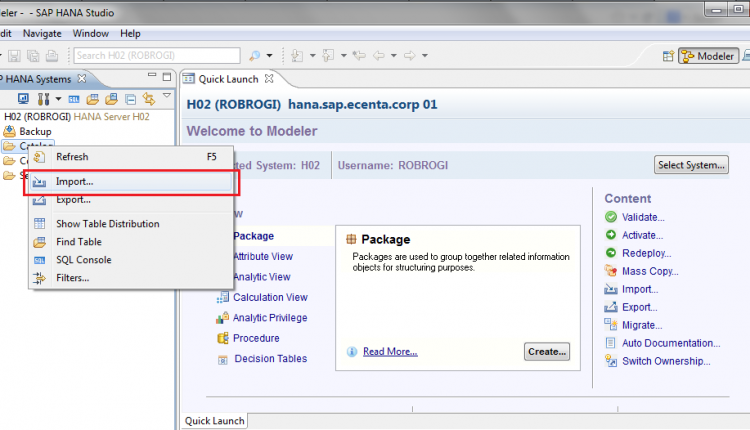
Task: Click the Analytic View link
Action: point(262,277)
